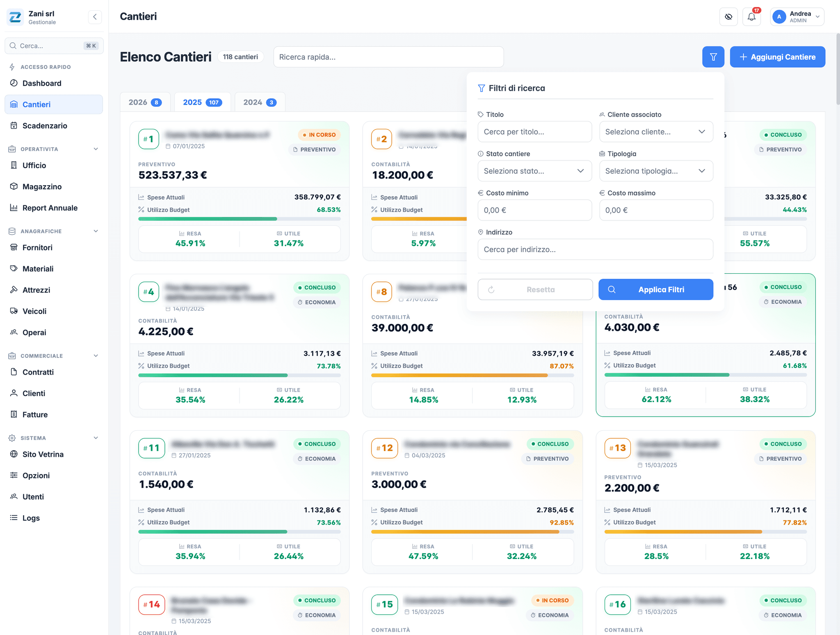Click the Attrezzi hammer icon

coord(14,290)
